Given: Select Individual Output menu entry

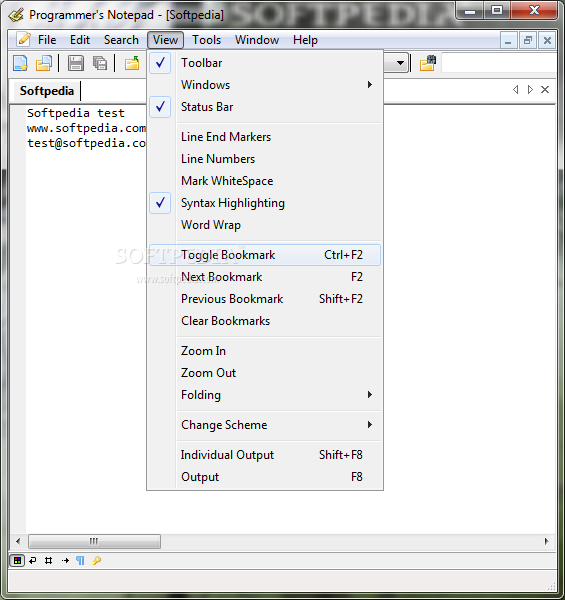Looking at the screenshot, I should pyautogui.click(x=265, y=455).
